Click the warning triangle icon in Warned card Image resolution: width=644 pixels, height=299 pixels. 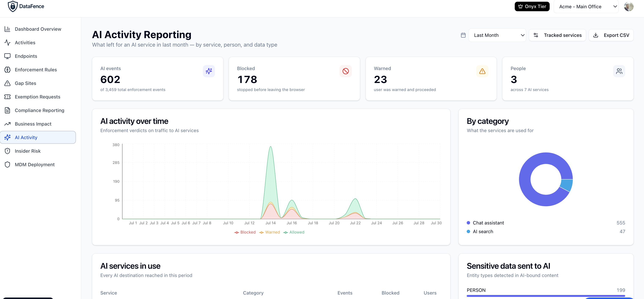(x=482, y=71)
